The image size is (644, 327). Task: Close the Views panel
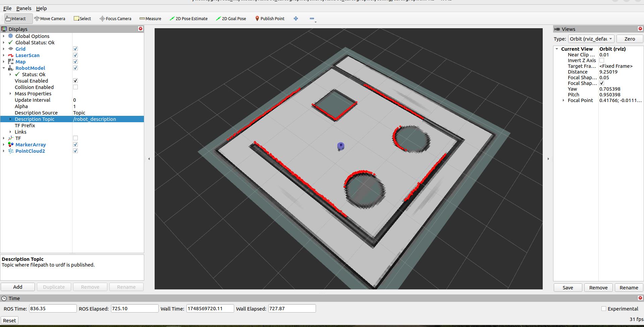(640, 29)
